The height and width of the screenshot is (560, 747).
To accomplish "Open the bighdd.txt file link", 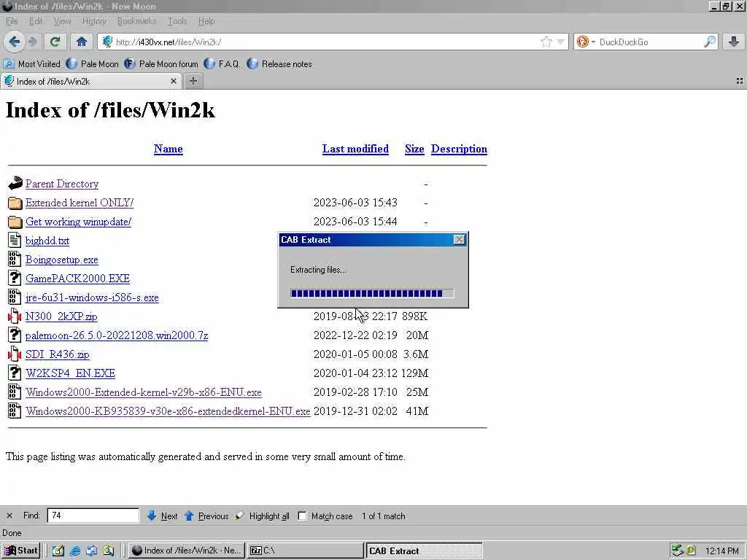I will point(47,241).
